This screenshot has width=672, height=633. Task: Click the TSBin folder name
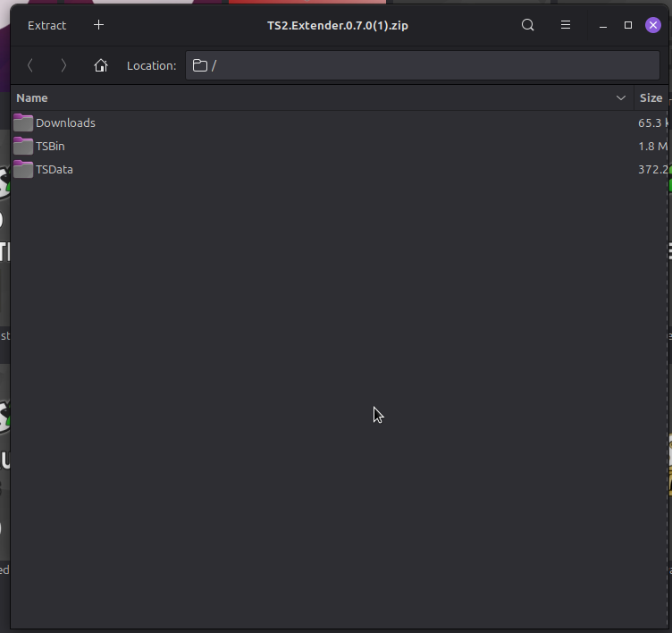tap(50, 146)
